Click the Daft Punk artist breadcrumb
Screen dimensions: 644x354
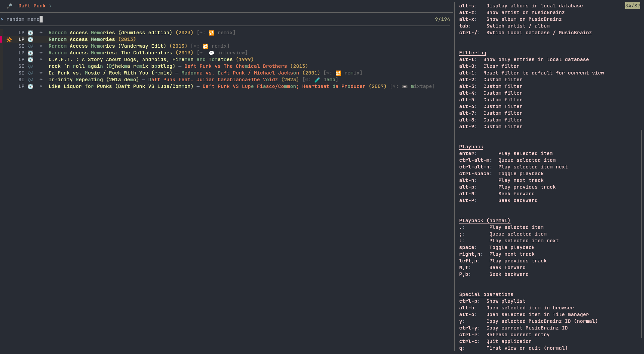(32, 6)
